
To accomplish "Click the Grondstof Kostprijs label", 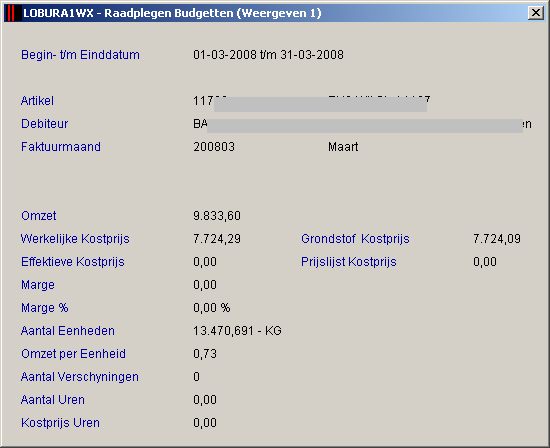I will coord(355,239).
